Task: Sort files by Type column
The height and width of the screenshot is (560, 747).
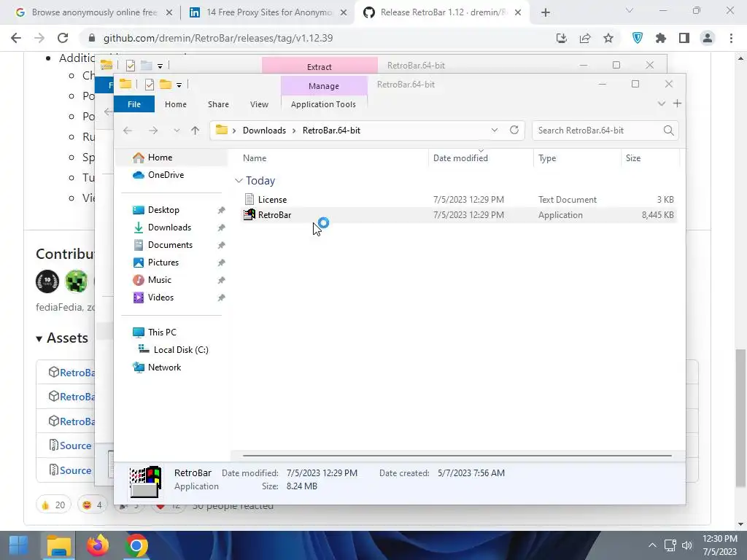Action: point(547,158)
